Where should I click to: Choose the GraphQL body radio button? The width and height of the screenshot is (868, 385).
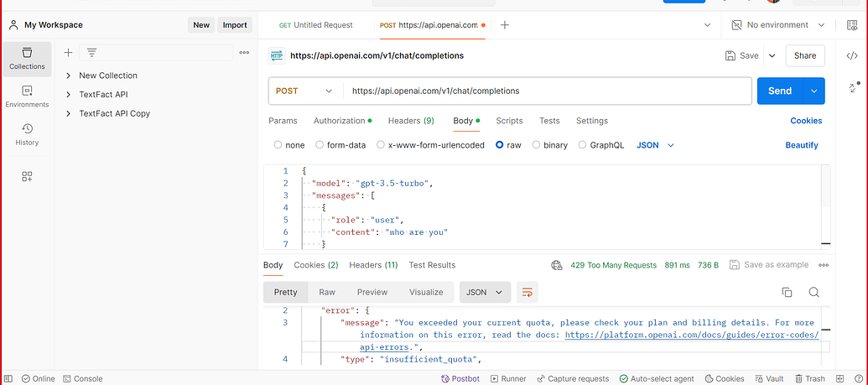click(583, 145)
